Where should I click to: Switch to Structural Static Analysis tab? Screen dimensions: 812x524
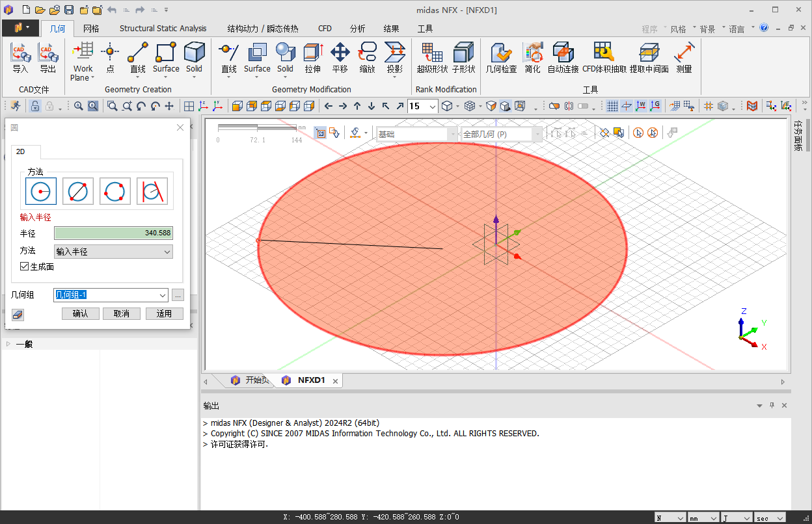pos(163,29)
